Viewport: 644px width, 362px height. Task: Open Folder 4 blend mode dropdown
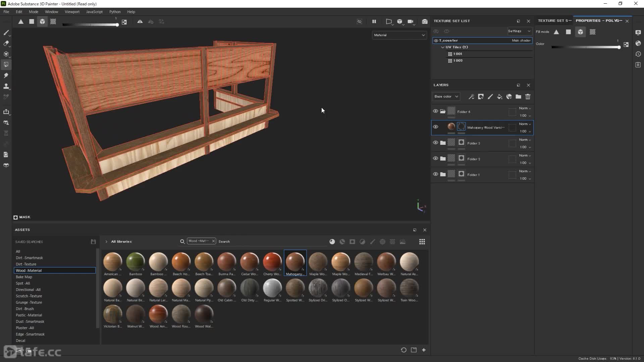point(525,108)
